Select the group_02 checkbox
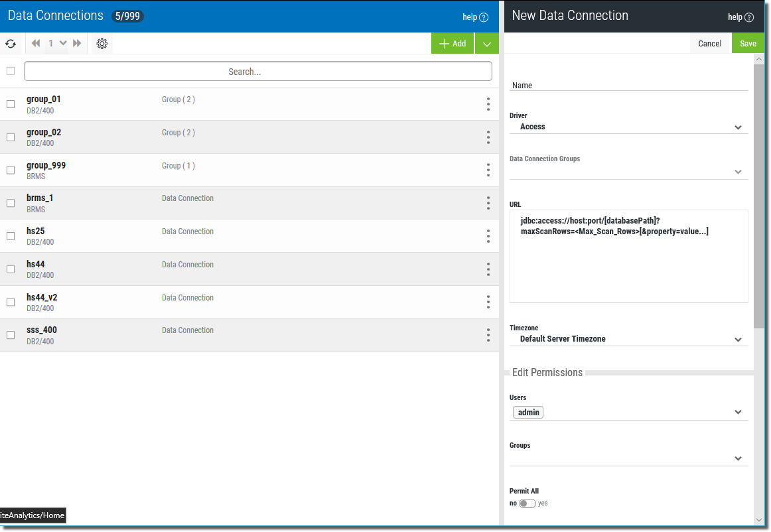The height and width of the screenshot is (532, 771). tap(11, 137)
